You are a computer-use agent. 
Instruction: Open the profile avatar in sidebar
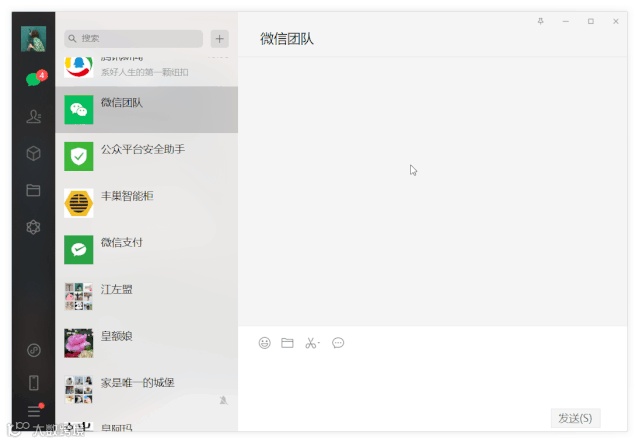click(33, 39)
